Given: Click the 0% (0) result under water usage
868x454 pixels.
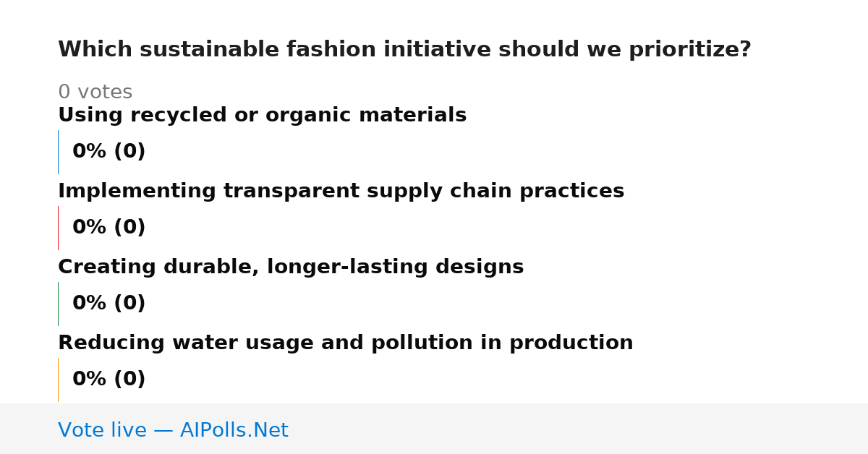Looking at the screenshot, I should [x=109, y=380].
